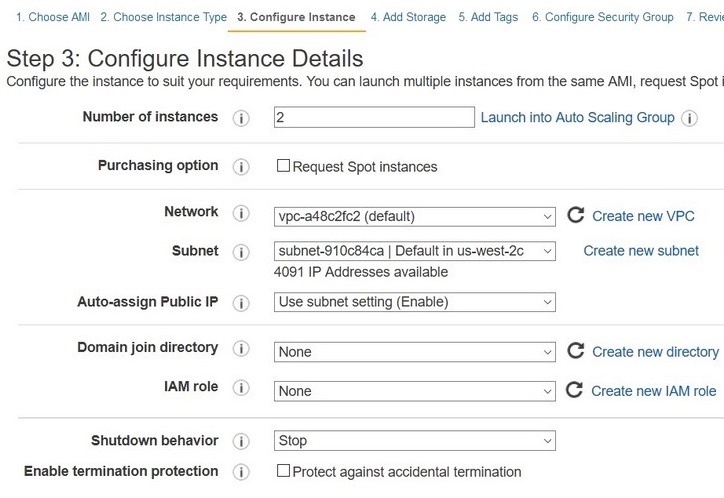Switch to 4. Add Storage step
Image resolution: width=724 pixels, height=498 pixels.
[408, 17]
